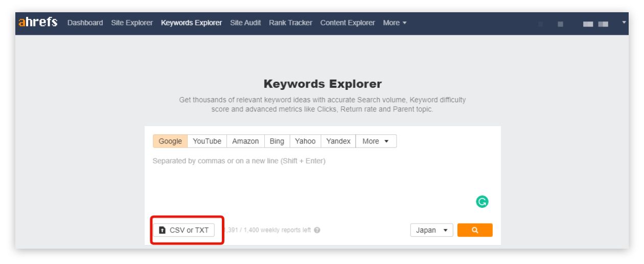Select Keywords Explorer in the navigation bar
Viewport: 644px width, 264px height.
pyautogui.click(x=191, y=23)
